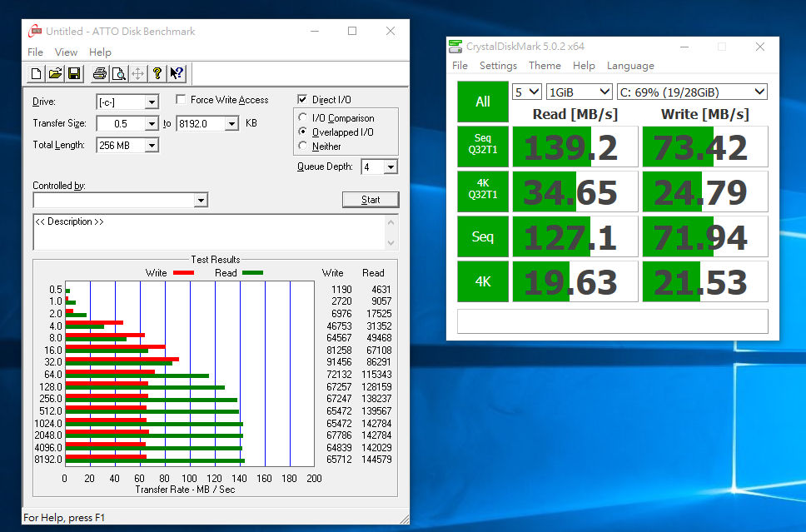Click the Description box scroll up arrow
The image size is (806, 532).
click(391, 222)
